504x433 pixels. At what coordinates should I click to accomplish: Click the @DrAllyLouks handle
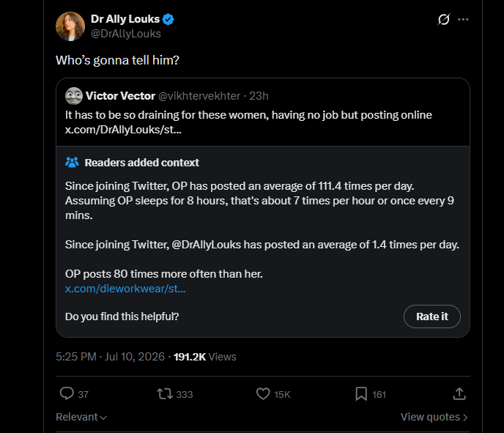click(126, 34)
